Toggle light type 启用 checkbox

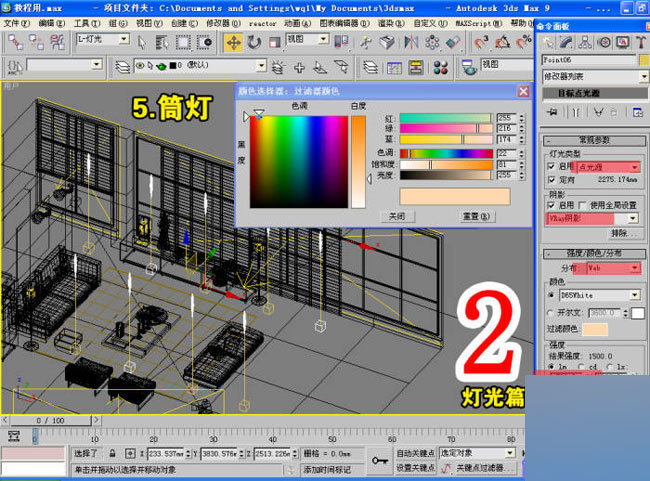pyautogui.click(x=551, y=166)
